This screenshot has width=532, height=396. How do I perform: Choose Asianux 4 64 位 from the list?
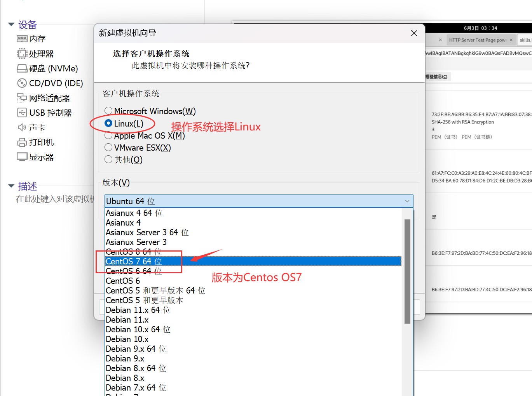[253, 213]
